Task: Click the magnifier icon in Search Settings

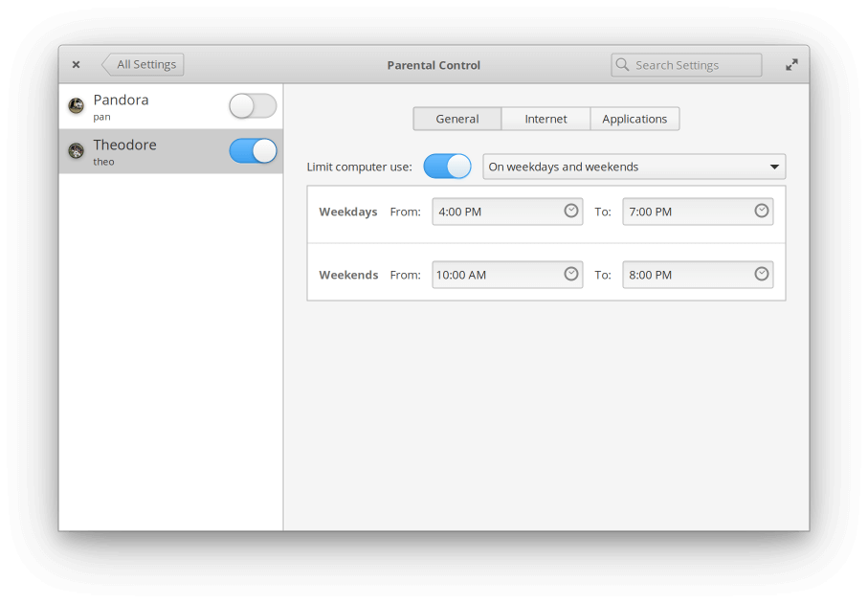Action: coord(622,65)
